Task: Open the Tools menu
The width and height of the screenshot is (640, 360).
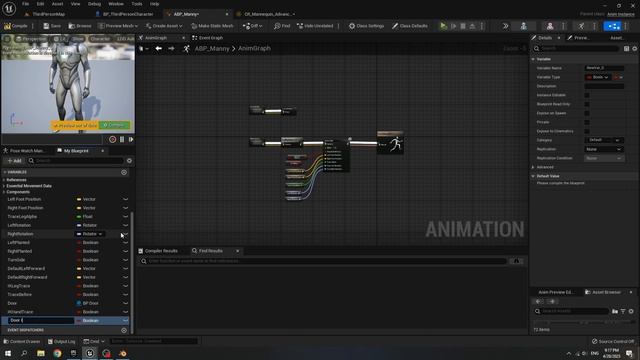Action: click(137, 4)
